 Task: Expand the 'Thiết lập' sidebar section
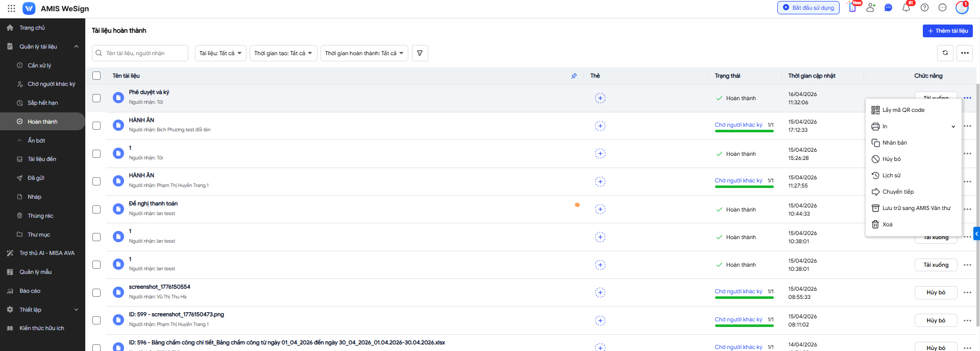point(43,310)
